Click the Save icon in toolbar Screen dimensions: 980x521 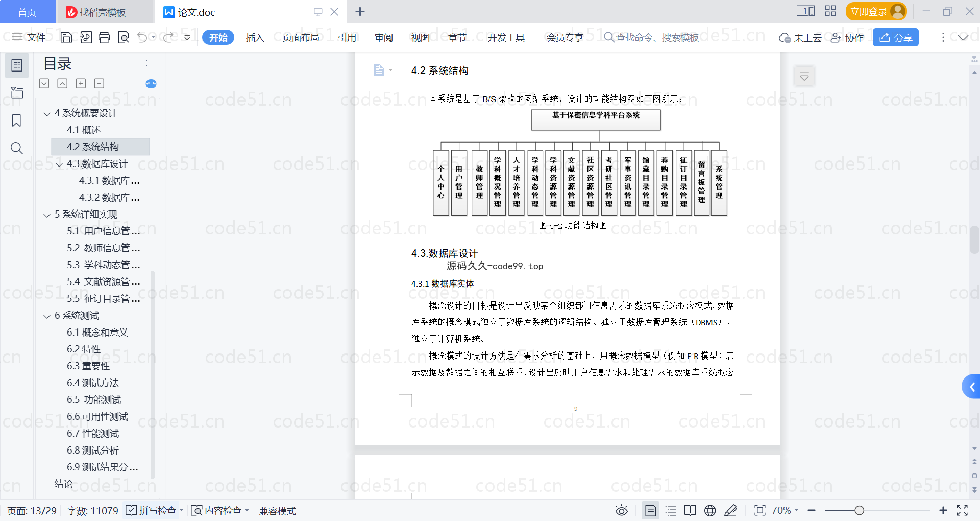point(66,37)
